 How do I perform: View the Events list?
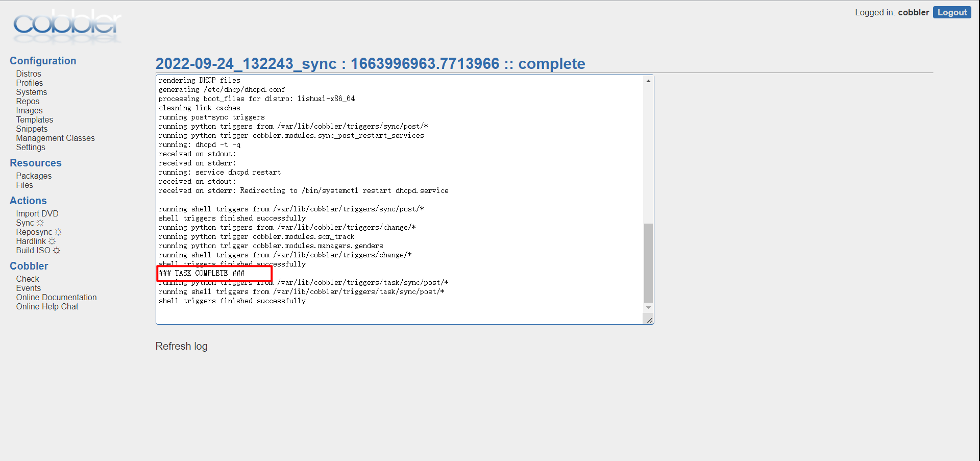(29, 288)
